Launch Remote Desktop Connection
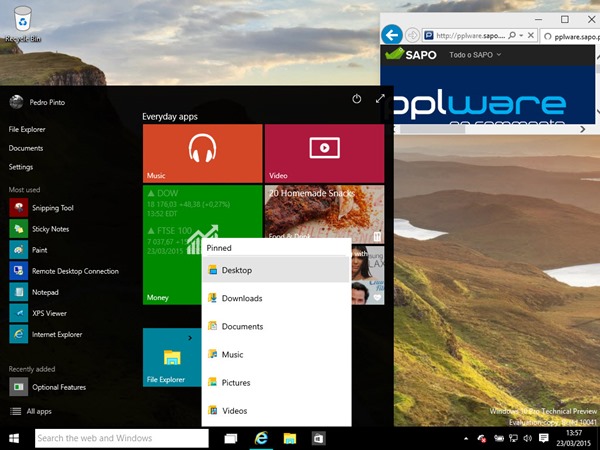Screen dimensions: 600x450 64,271
